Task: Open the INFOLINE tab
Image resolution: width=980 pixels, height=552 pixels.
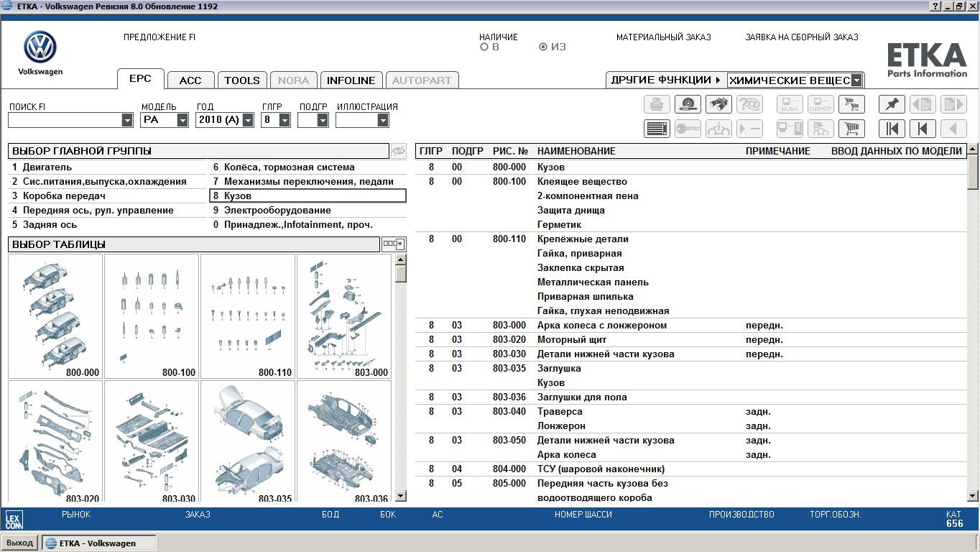Action: 351,80
